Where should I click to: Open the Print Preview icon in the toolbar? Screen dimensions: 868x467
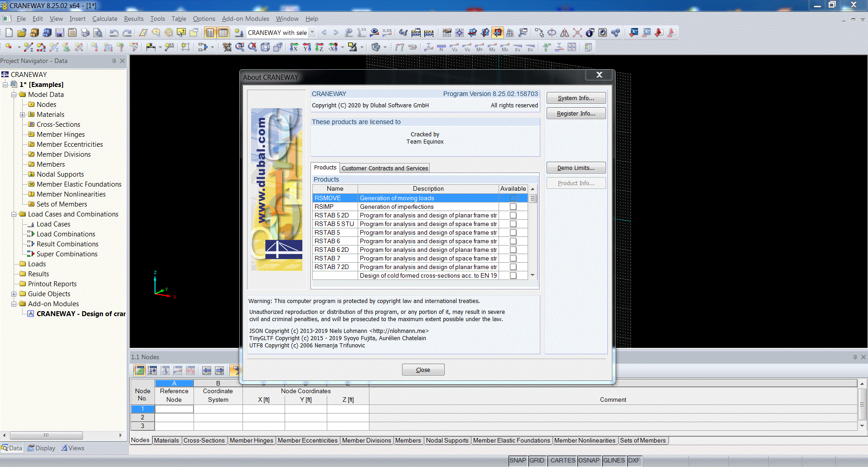97,33
